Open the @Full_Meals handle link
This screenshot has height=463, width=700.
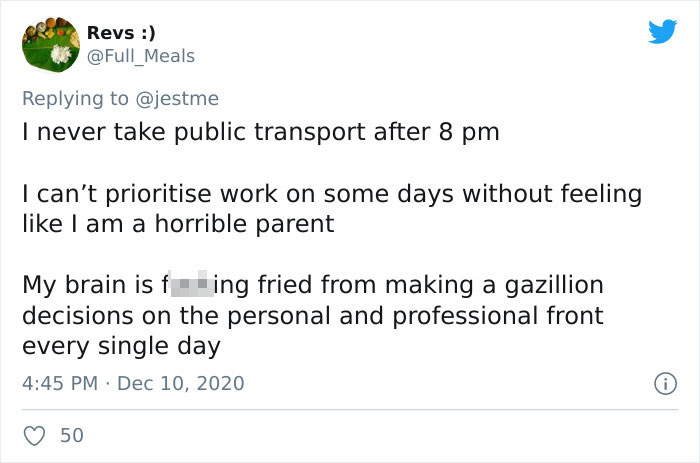pos(141,56)
